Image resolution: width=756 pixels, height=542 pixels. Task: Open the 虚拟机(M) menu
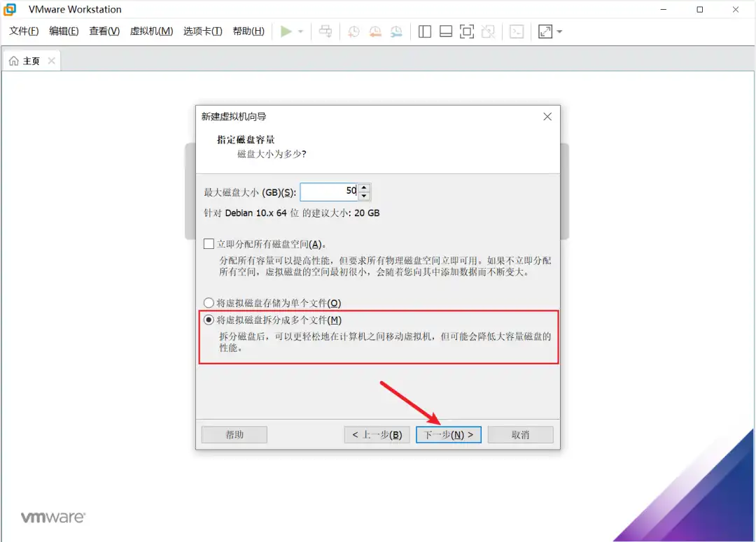point(151,31)
